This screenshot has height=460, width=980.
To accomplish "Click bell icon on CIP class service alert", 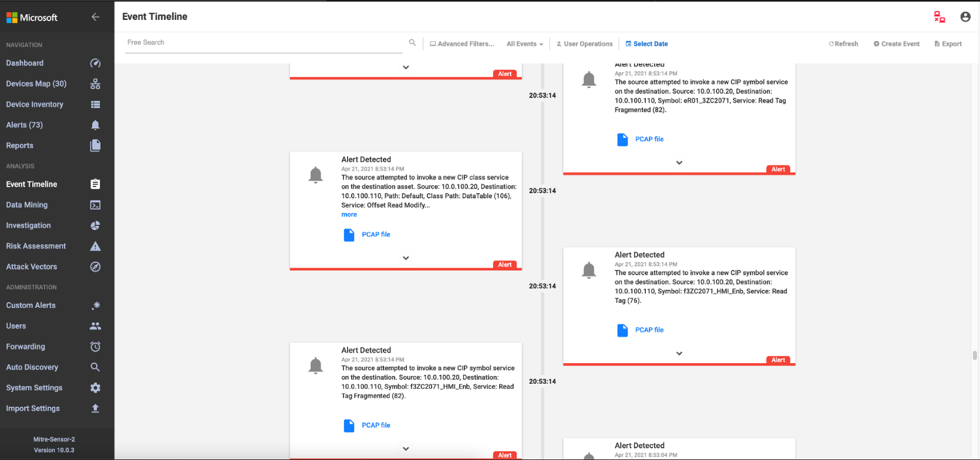I will [316, 175].
